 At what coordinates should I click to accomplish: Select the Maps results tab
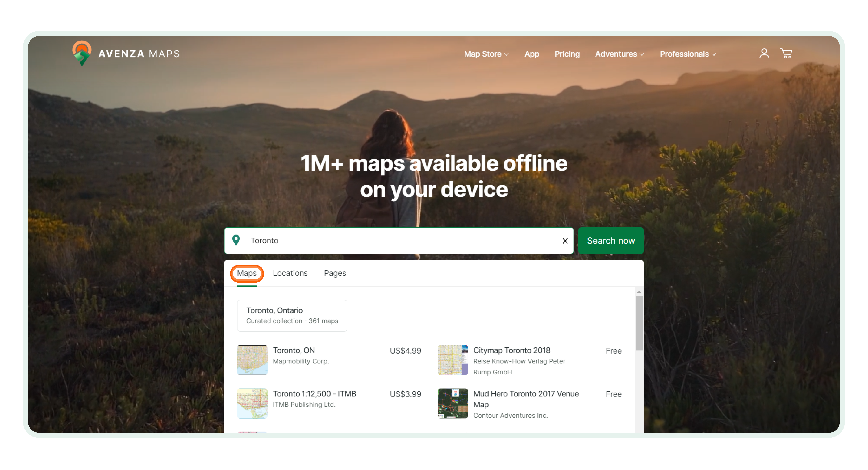[247, 273]
